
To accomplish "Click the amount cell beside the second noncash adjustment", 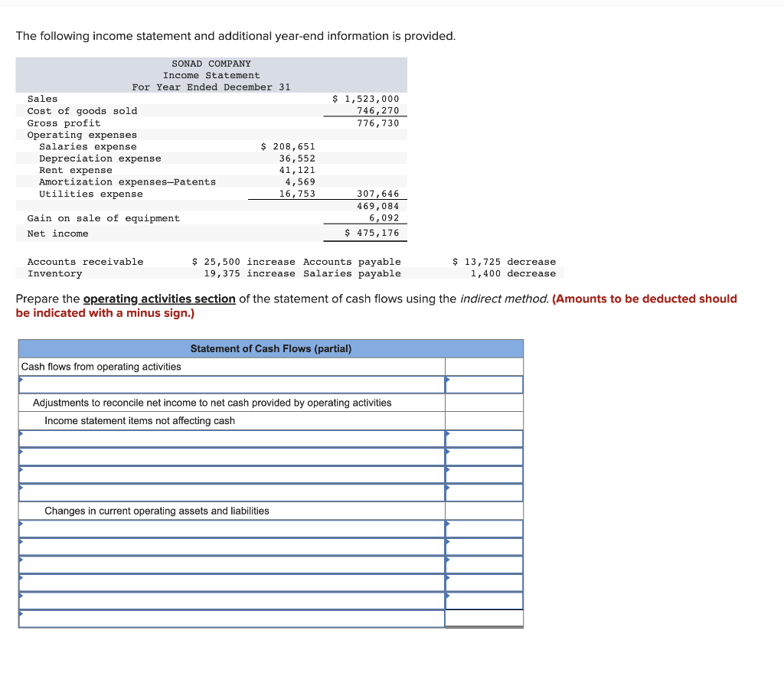I will [483, 456].
